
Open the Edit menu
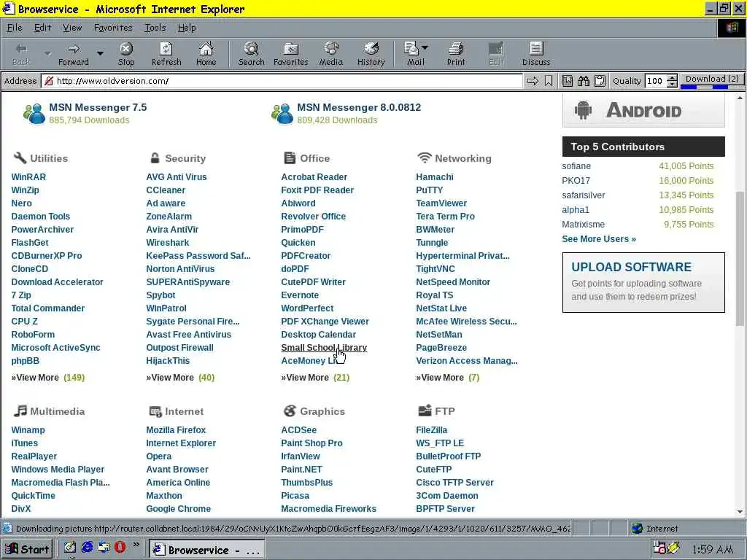(x=42, y=28)
